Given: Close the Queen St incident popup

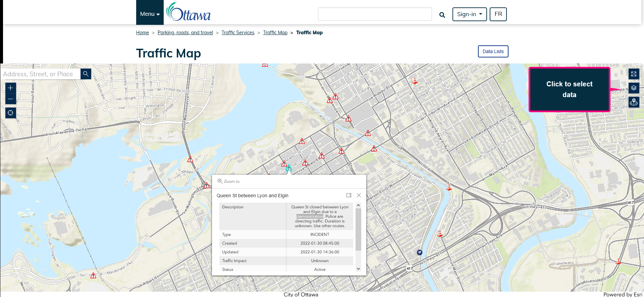Looking at the screenshot, I should [359, 195].
